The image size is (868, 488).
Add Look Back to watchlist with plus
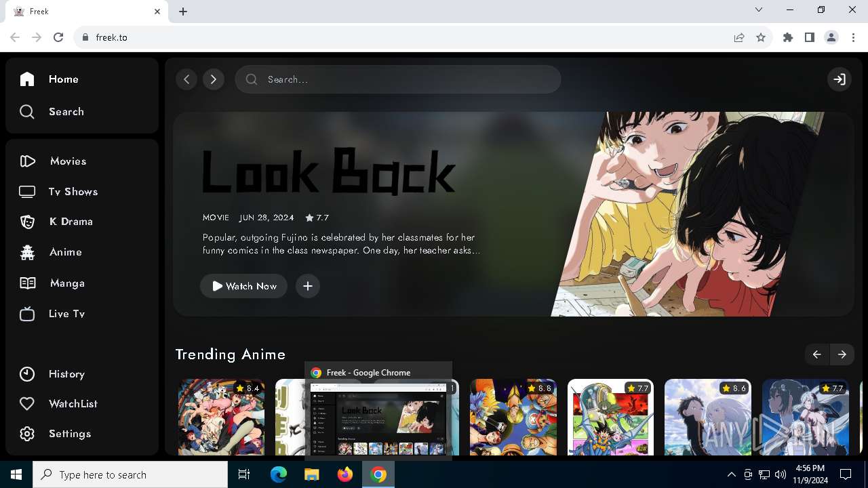(x=308, y=286)
